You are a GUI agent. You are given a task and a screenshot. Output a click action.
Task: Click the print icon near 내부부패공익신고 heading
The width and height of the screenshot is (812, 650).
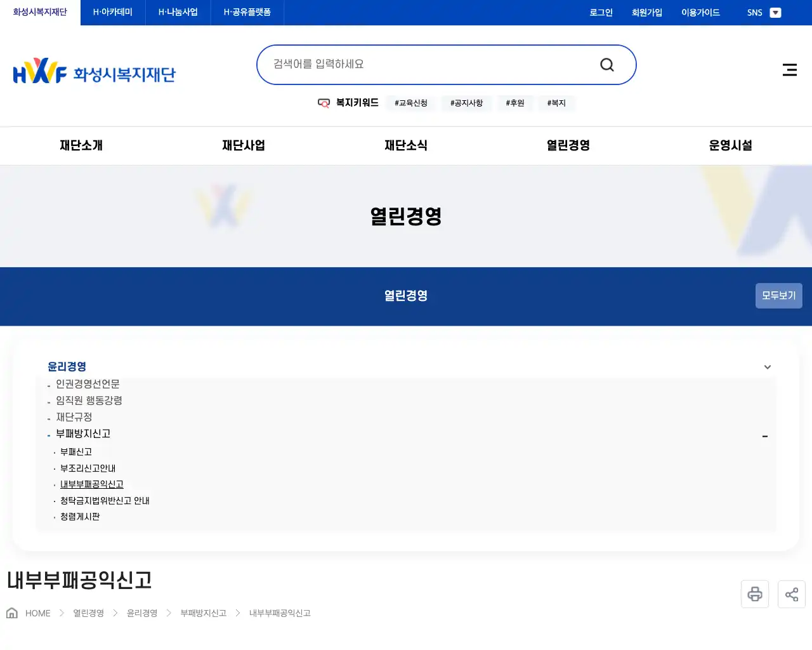754,594
